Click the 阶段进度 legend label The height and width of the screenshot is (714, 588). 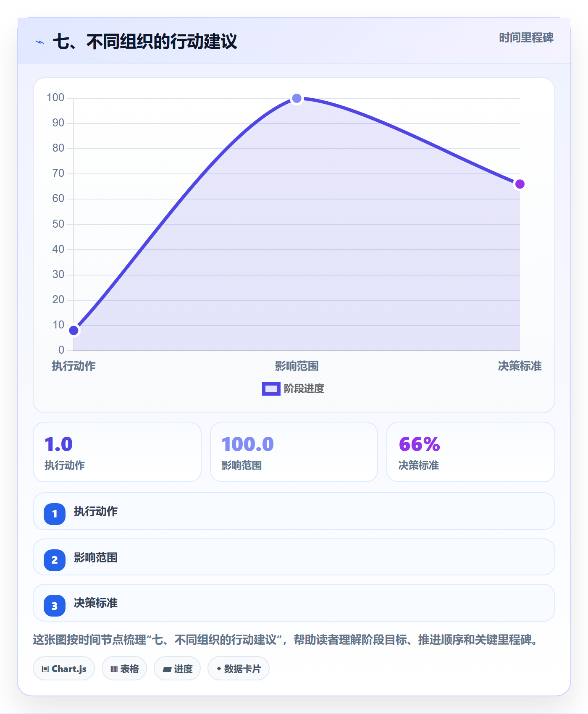point(304,389)
